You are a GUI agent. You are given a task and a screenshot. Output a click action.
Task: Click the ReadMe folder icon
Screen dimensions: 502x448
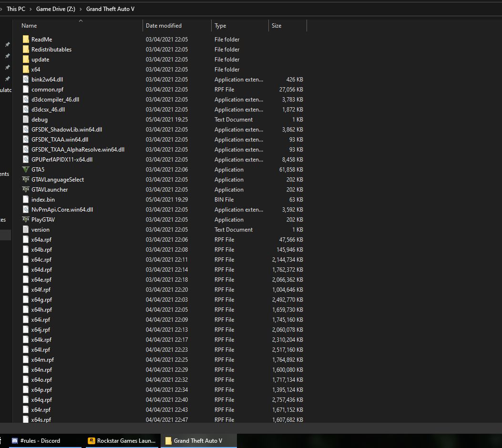click(26, 40)
